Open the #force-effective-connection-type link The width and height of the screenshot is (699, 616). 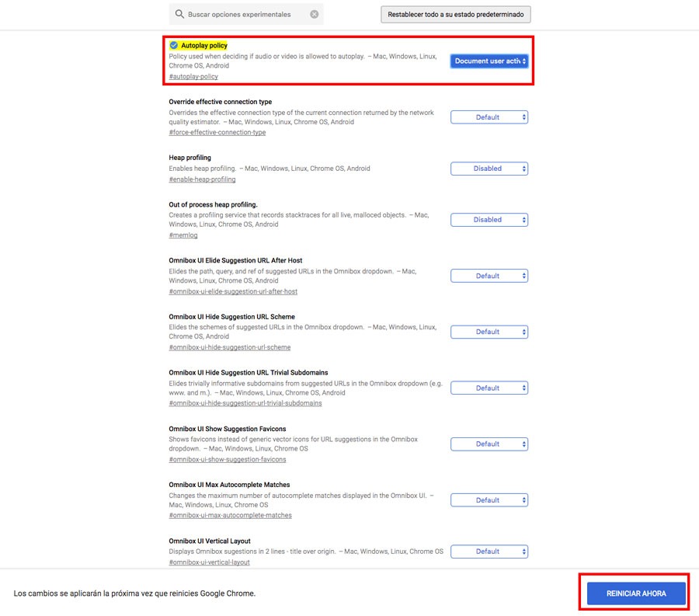[217, 133]
